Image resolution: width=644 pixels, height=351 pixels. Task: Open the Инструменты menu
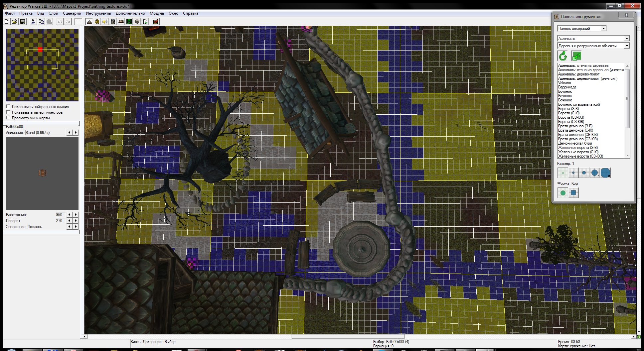click(x=98, y=13)
